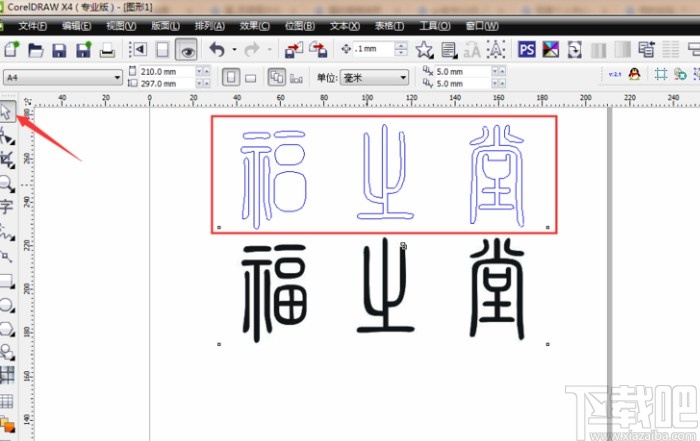Open the 视图(V) menu
Viewport: 700px width, 441px height.
[x=121, y=26]
